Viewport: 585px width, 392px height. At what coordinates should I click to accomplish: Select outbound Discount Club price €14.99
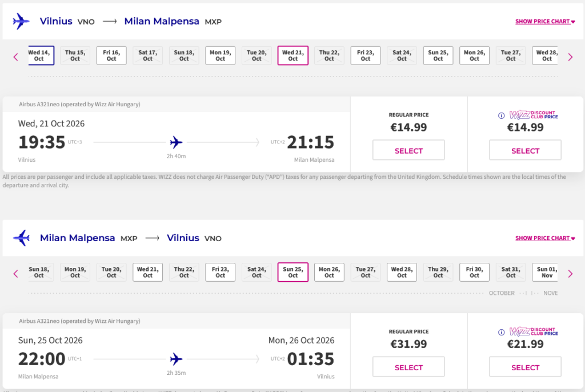(525, 151)
